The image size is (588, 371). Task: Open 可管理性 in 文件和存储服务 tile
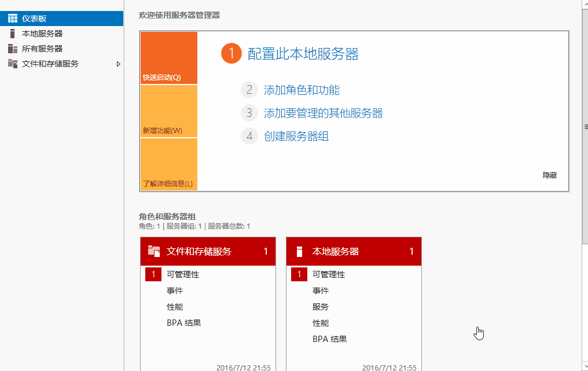click(183, 274)
